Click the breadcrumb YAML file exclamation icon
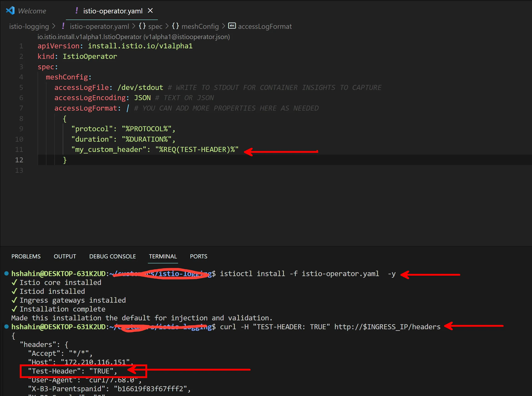Screen dimensions: 532x396 coord(63,26)
